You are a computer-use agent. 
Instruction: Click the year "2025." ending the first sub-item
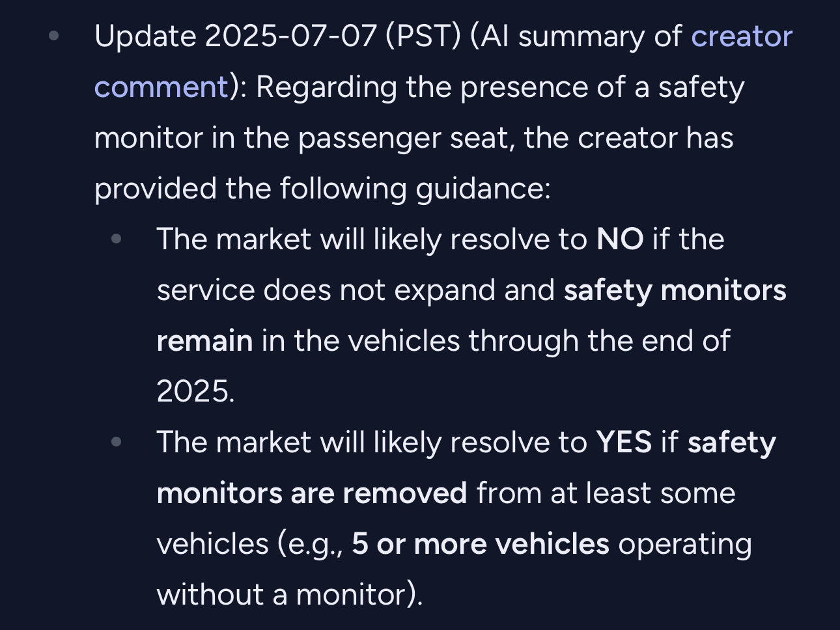[195, 392]
